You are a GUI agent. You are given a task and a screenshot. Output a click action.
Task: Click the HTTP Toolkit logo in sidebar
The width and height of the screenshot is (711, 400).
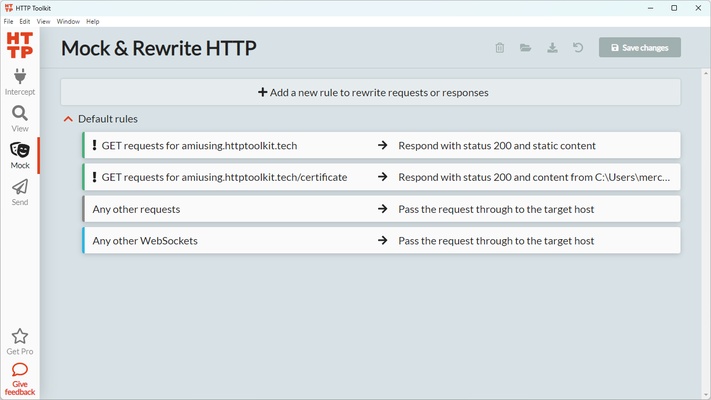coord(19,45)
